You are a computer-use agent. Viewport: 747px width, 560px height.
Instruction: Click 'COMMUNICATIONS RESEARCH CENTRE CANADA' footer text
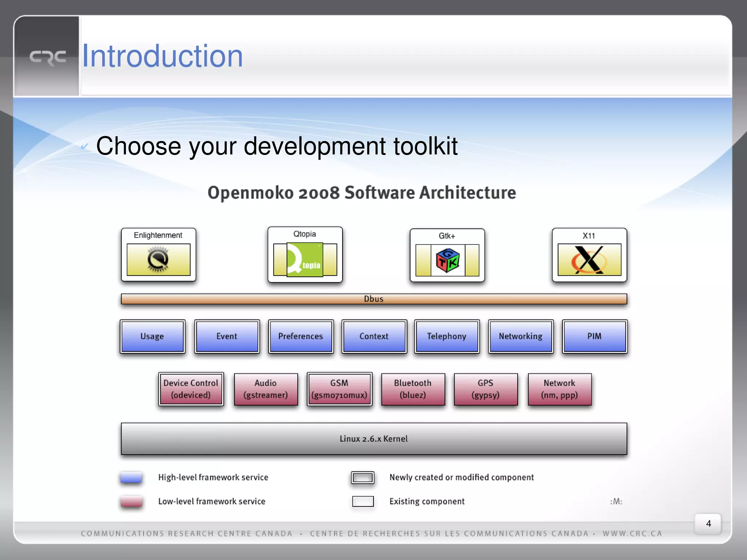[x=187, y=534]
